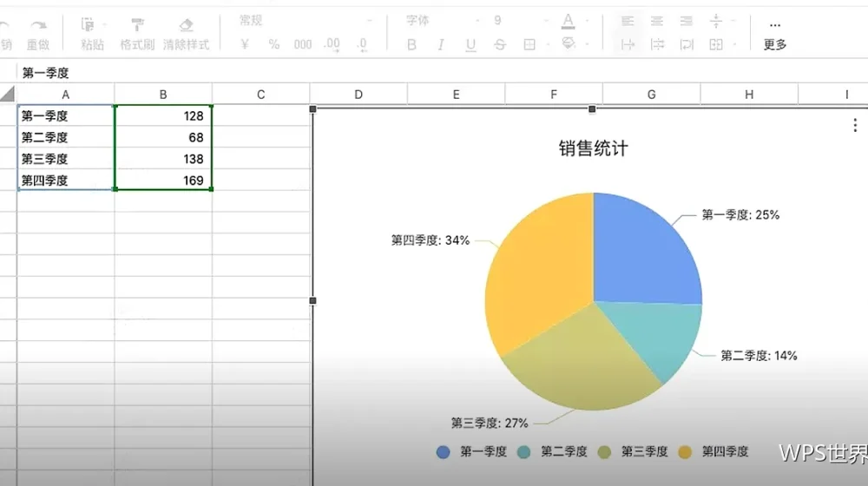The image size is (868, 486).
Task: Click the increase indent icon
Action: pos(657,44)
